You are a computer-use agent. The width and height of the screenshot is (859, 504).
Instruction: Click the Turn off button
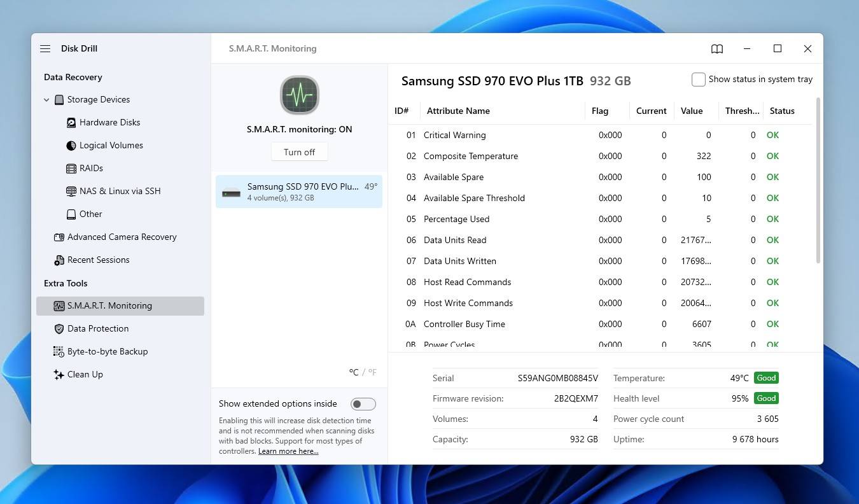(x=299, y=152)
